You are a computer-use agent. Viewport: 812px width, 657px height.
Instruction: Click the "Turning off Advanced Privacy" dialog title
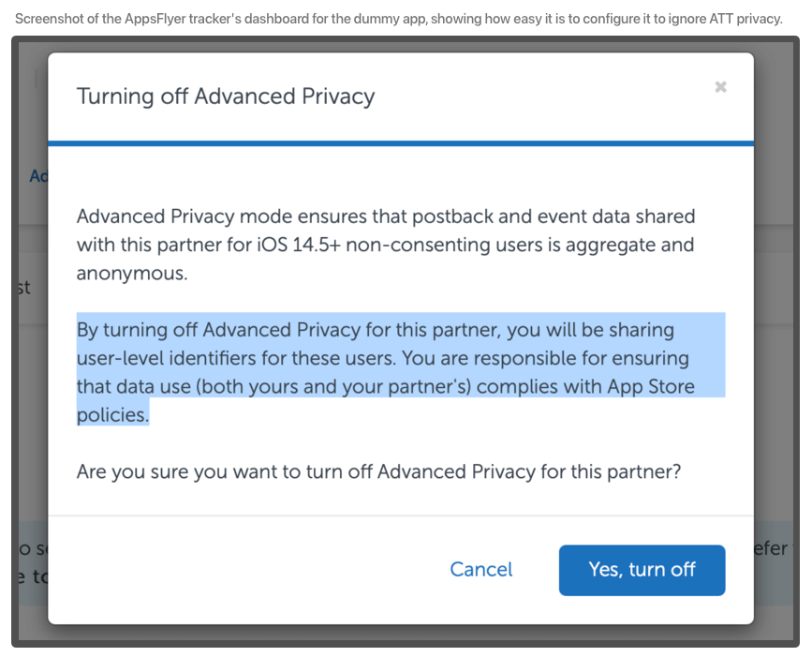tap(226, 97)
